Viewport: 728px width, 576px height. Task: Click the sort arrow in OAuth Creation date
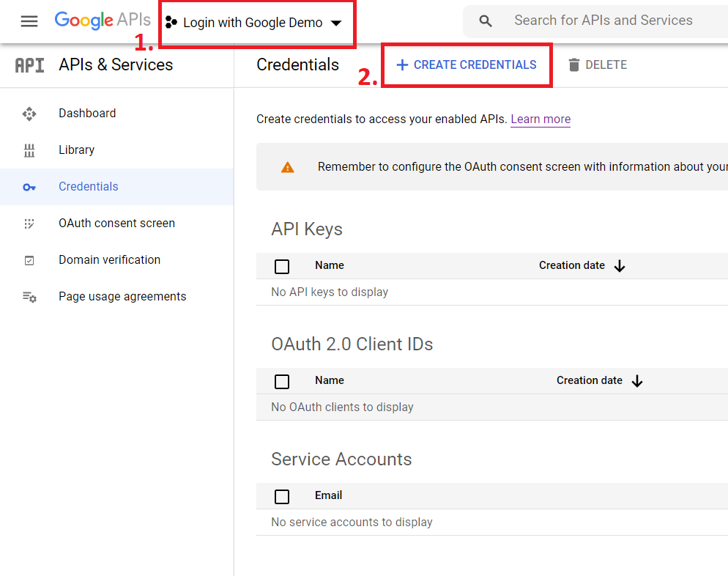pos(637,381)
